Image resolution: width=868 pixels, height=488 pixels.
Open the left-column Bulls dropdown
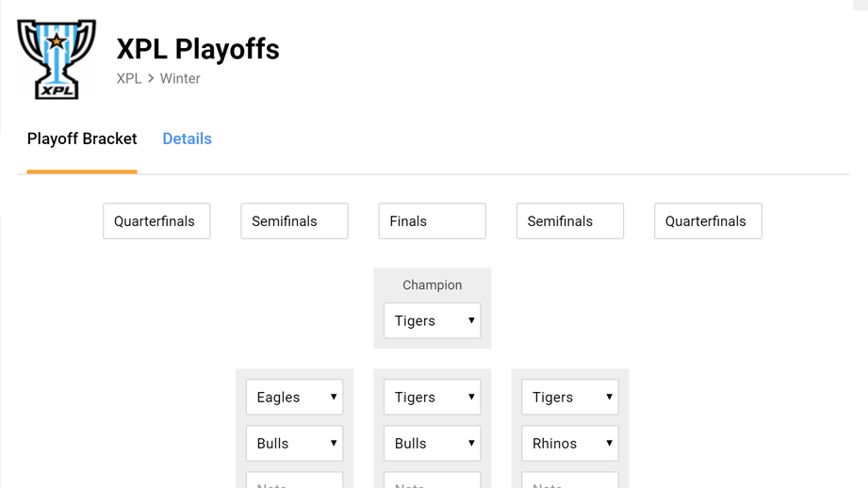[x=294, y=444]
